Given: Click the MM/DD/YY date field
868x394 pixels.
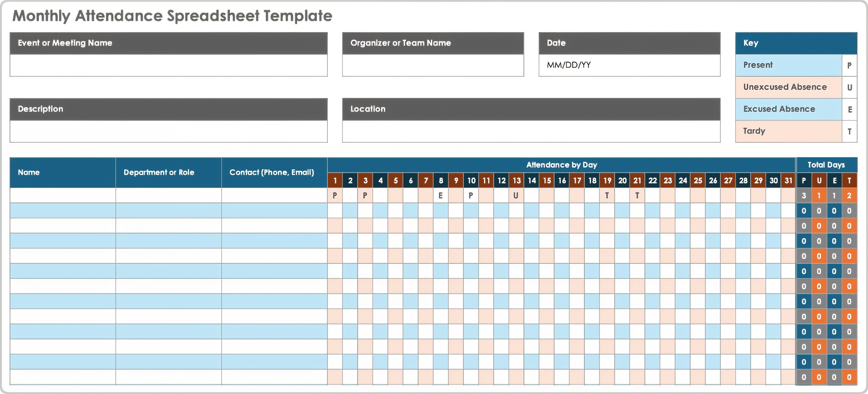Looking at the screenshot, I should pyautogui.click(x=629, y=66).
